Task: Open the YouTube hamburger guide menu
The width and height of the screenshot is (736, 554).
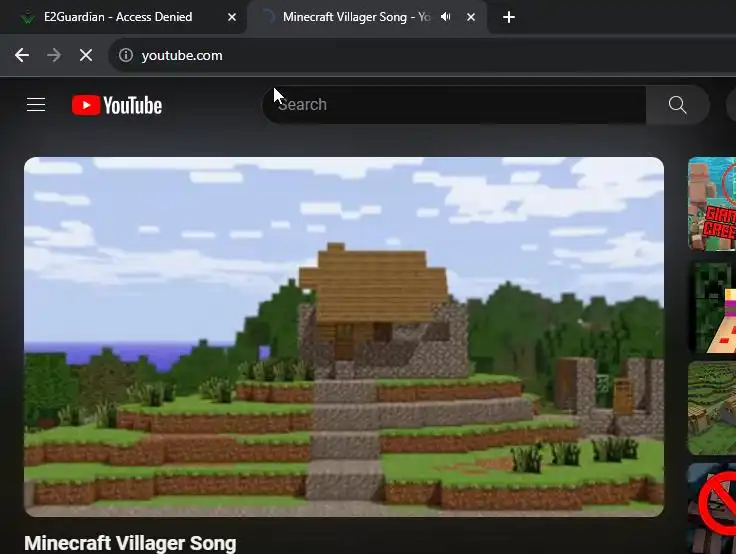Action: point(36,105)
